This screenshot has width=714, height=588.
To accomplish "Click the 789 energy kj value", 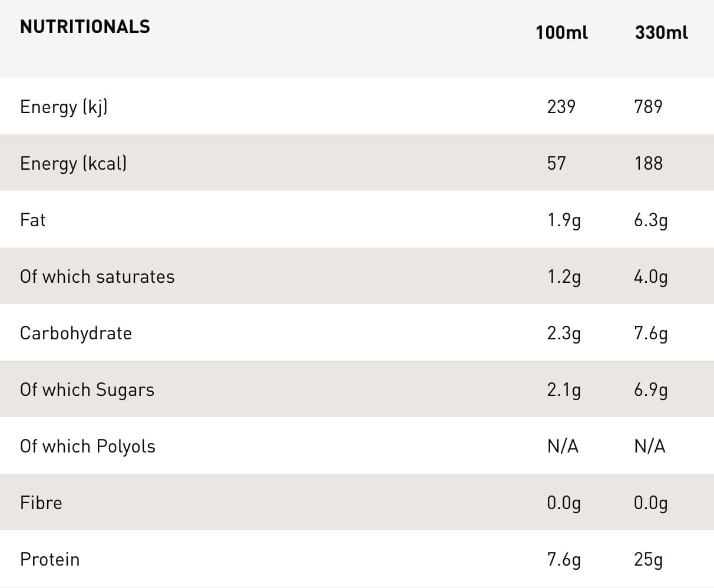I will (648, 107).
